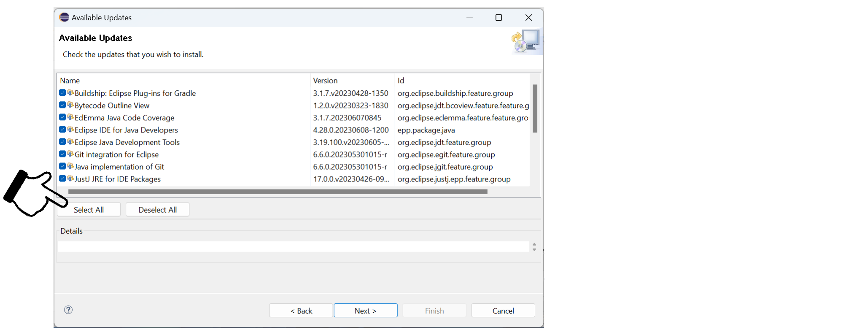Click the horizontal scrollbar of updates list
This screenshot has height=330, width=868.
(x=278, y=192)
